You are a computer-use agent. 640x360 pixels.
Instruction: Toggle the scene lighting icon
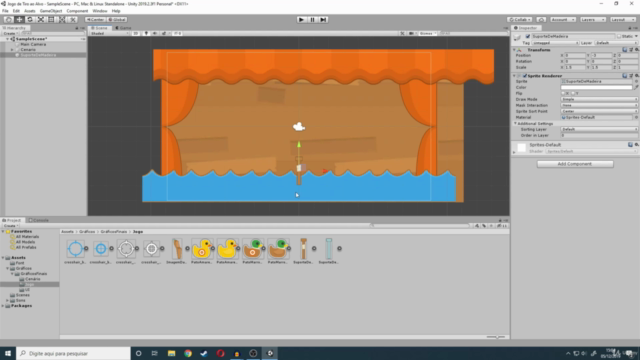pos(146,33)
